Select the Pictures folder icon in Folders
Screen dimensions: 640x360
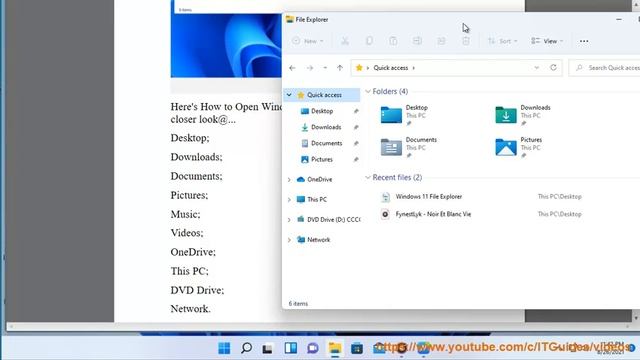point(506,147)
